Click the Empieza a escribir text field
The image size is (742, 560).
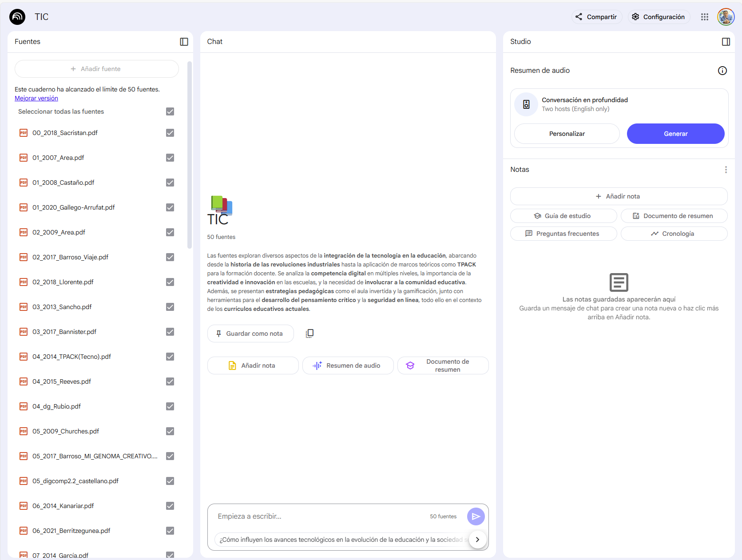pyautogui.click(x=320, y=516)
